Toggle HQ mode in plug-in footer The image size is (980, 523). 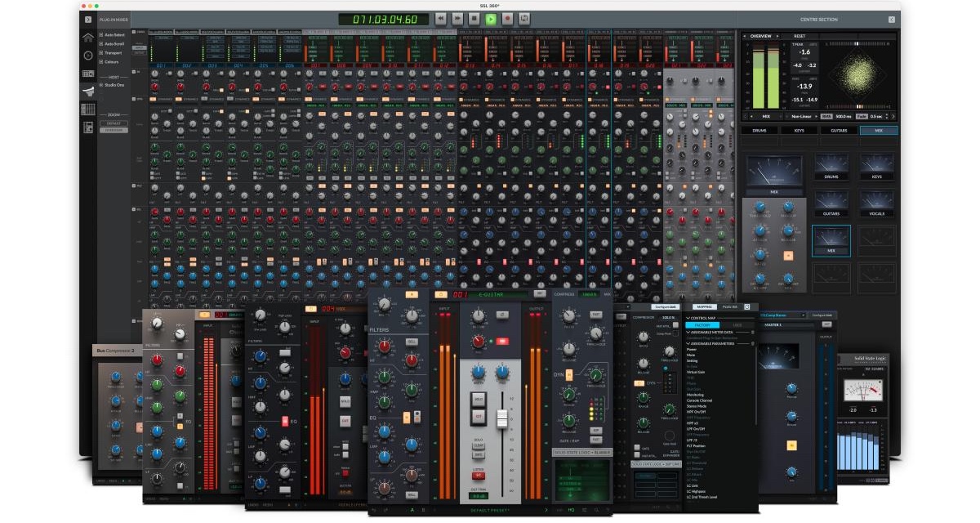click(570, 509)
